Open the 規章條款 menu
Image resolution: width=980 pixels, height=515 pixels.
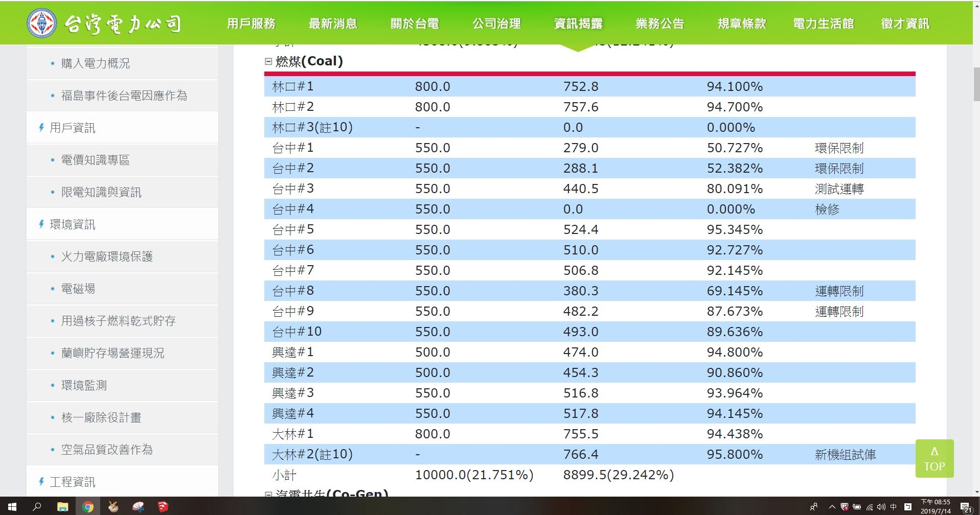[x=742, y=24]
